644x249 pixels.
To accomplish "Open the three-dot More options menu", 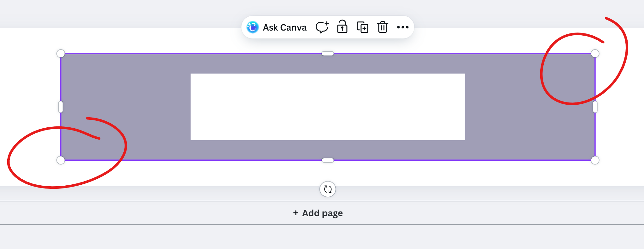I will pos(403,27).
